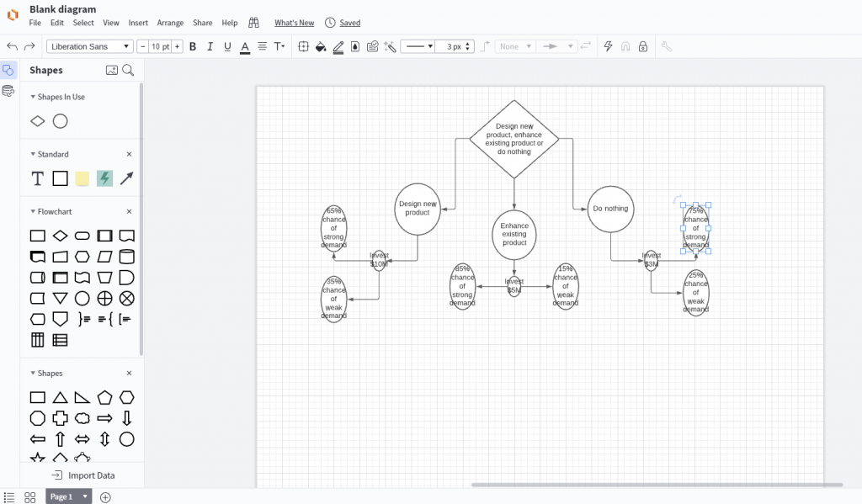Click the undo arrow in toolbar
The height and width of the screenshot is (504, 862).
coord(12,46)
